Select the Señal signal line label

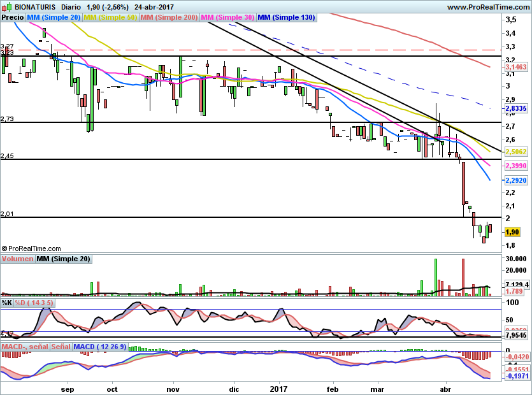(61, 347)
